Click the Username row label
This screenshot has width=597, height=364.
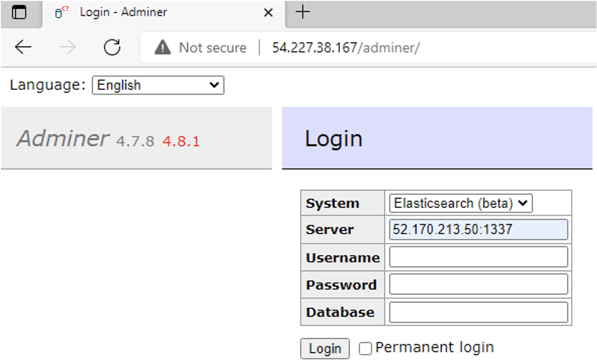(x=343, y=258)
